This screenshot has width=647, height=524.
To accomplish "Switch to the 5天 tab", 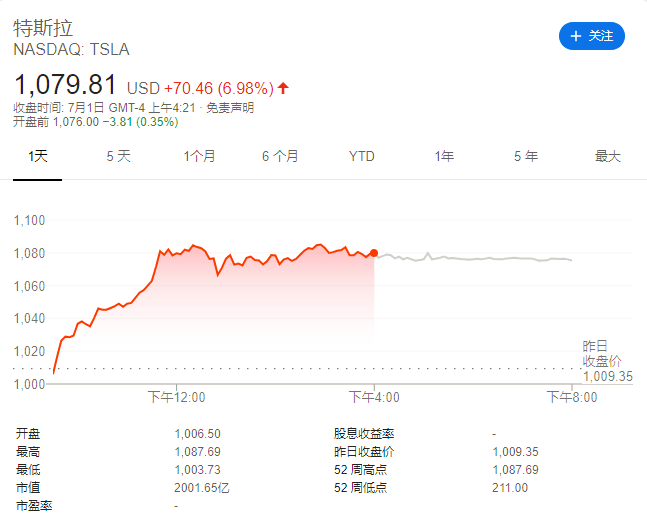I will coord(118,156).
